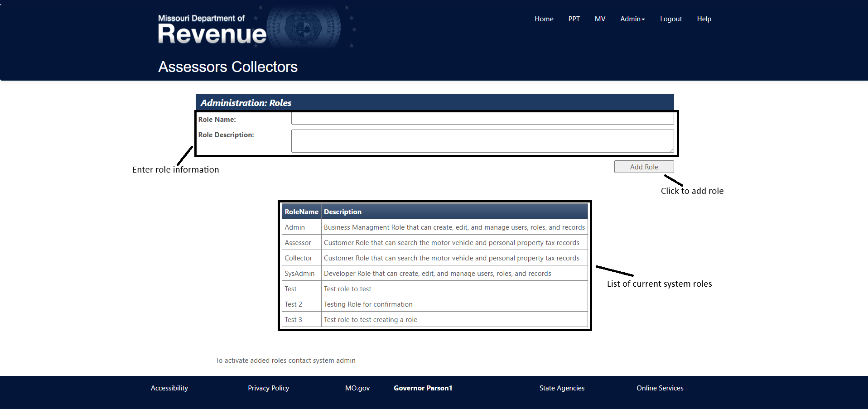The height and width of the screenshot is (409, 868).
Task: Expand the Admin dropdown menu
Action: coord(632,19)
